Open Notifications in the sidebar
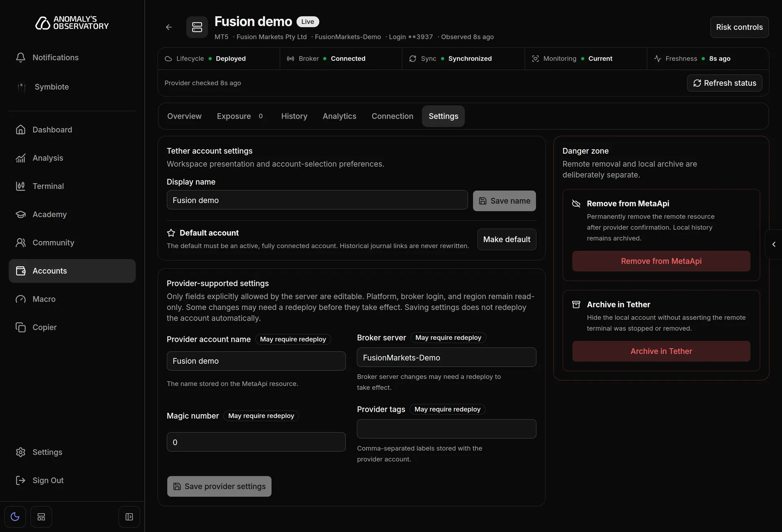This screenshot has width=782, height=532. (x=72, y=57)
